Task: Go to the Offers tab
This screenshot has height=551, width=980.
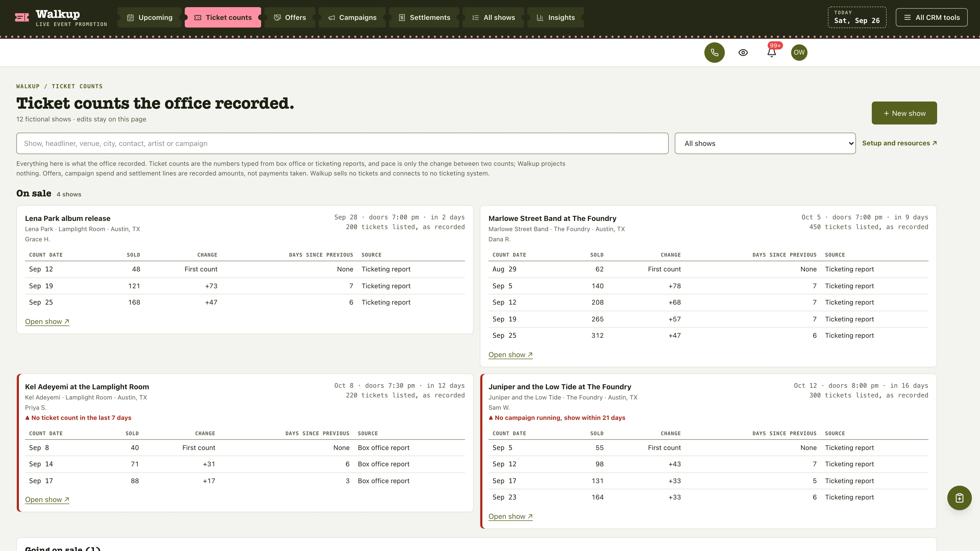Action: tap(290, 18)
